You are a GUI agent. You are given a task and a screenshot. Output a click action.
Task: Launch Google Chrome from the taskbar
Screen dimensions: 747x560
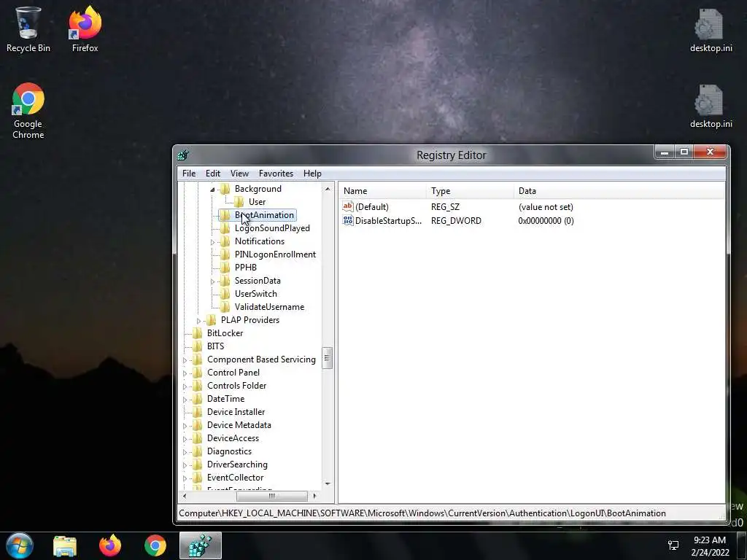click(x=155, y=545)
